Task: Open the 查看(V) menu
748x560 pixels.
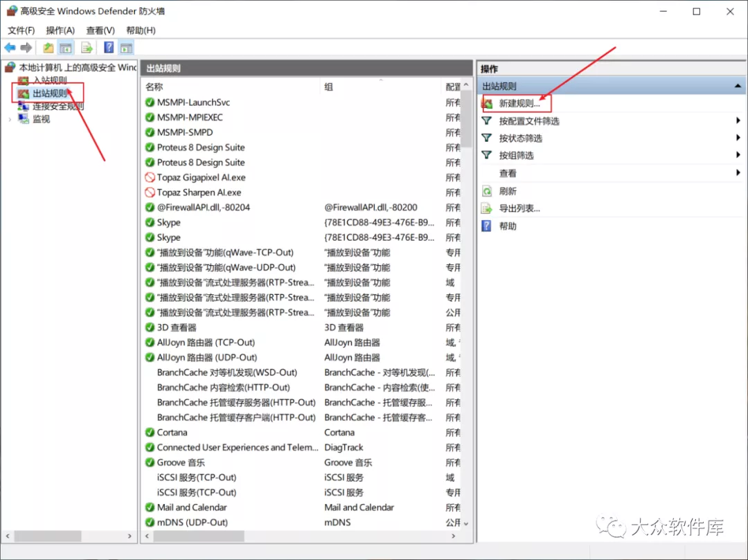Action: point(100,30)
